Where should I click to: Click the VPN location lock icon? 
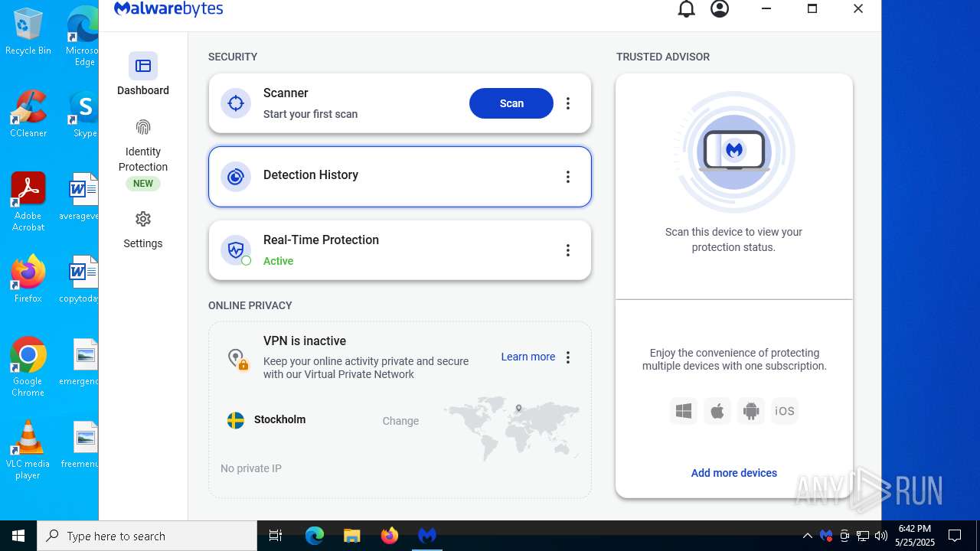[x=237, y=358]
